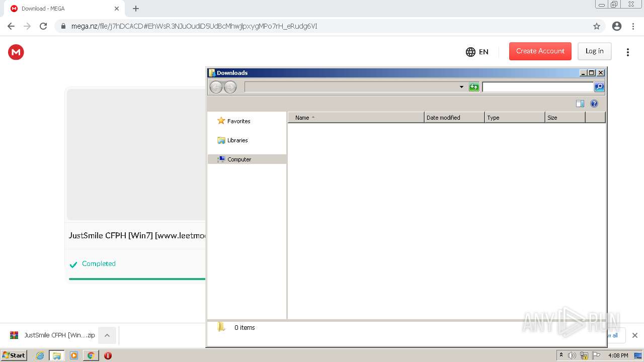Sort by Size column header
The image size is (644, 362).
tap(565, 118)
